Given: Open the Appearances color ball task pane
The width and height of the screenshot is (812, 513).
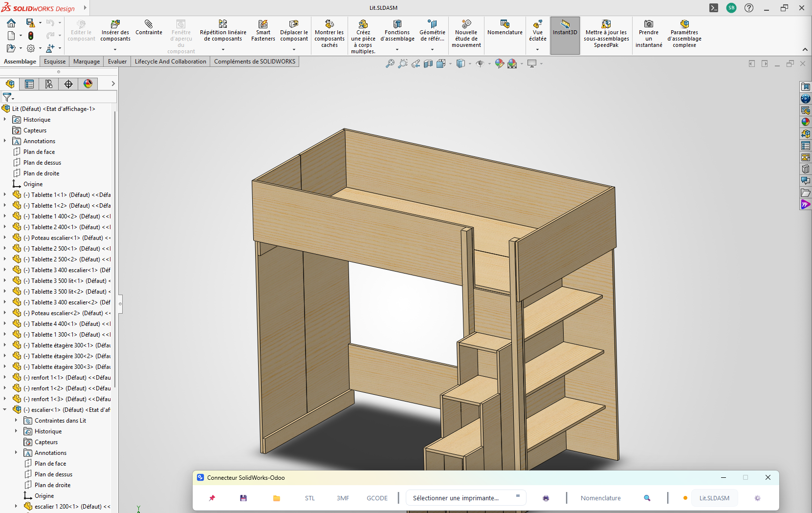Looking at the screenshot, I should (805, 122).
